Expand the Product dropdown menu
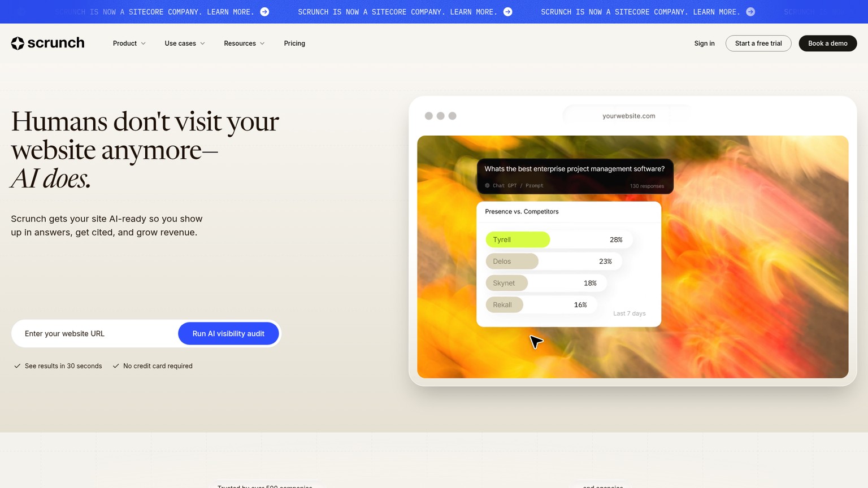 (x=129, y=43)
